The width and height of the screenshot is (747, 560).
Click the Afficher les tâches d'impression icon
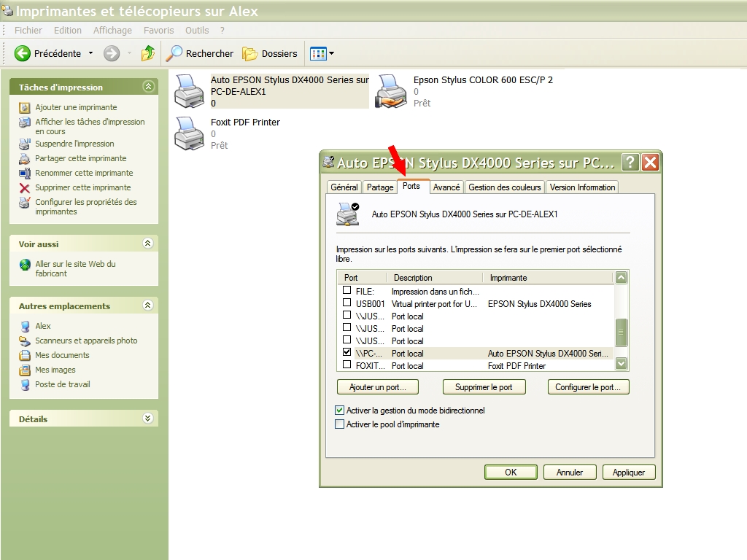[x=25, y=122]
